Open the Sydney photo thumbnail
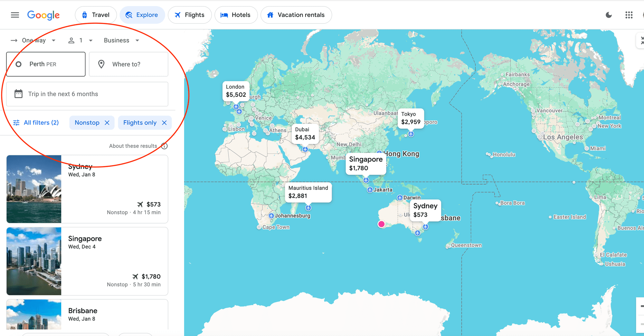This screenshot has height=336, width=644. click(x=34, y=189)
